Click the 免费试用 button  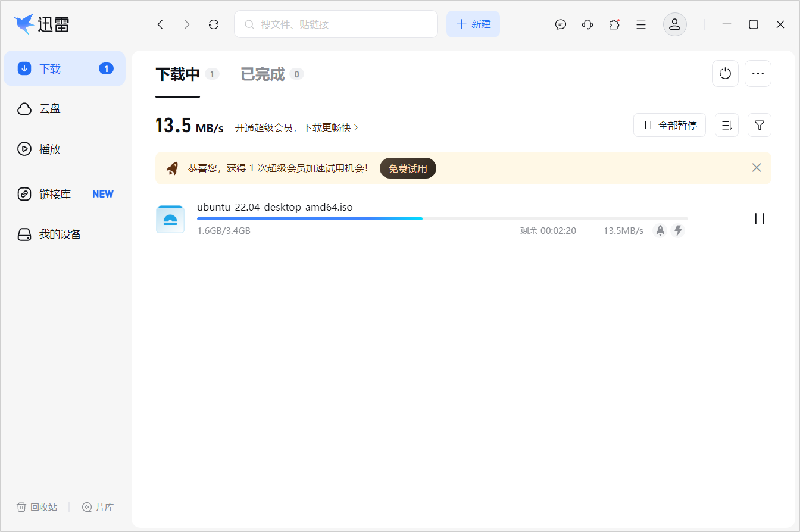408,168
